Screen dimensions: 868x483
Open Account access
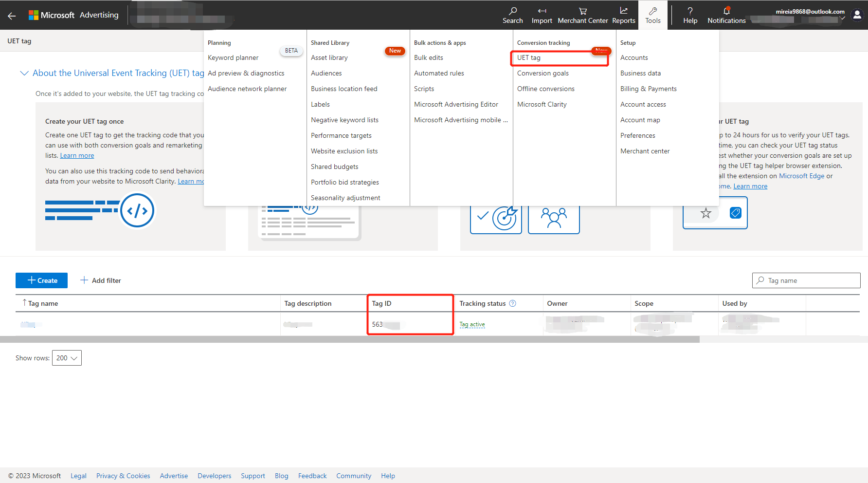pyautogui.click(x=643, y=104)
